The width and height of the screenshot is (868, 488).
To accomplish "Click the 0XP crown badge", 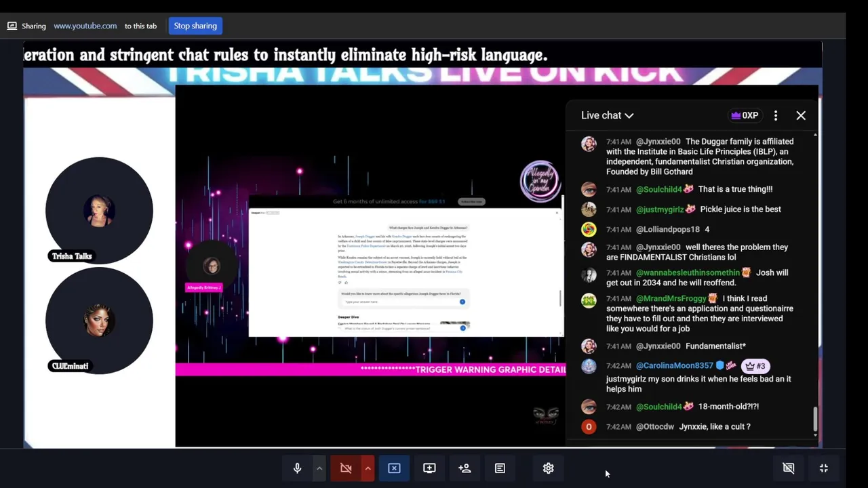I will click(x=745, y=115).
